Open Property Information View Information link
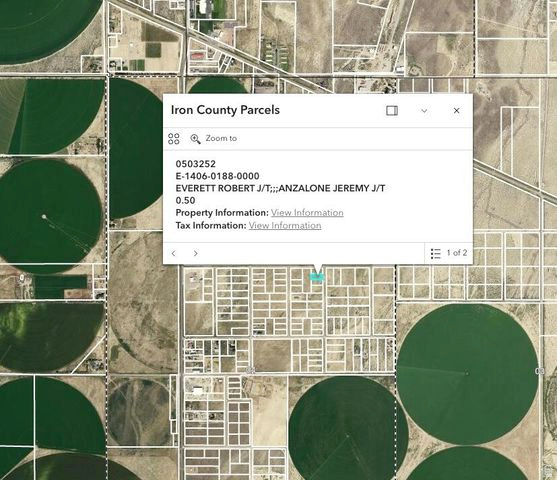 click(307, 212)
